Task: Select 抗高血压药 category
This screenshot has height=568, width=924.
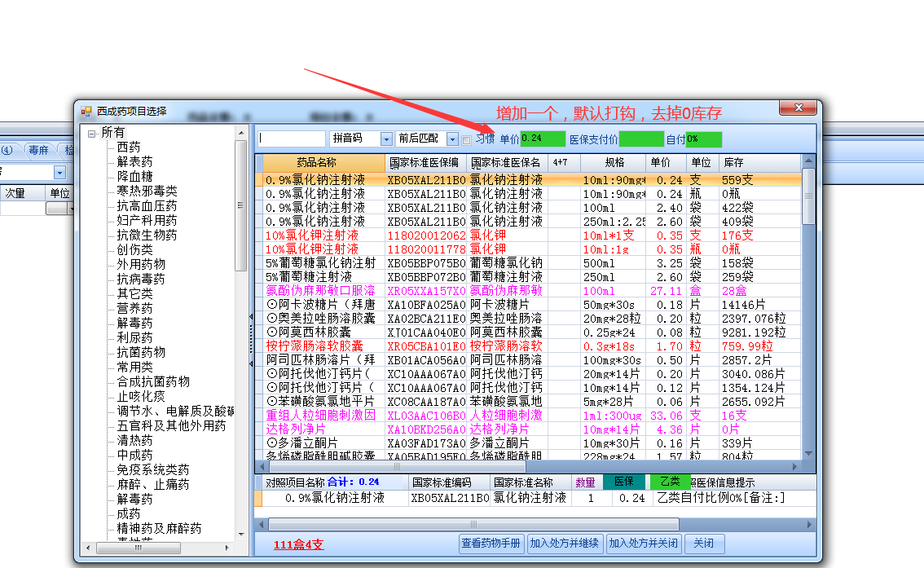Action: (147, 205)
